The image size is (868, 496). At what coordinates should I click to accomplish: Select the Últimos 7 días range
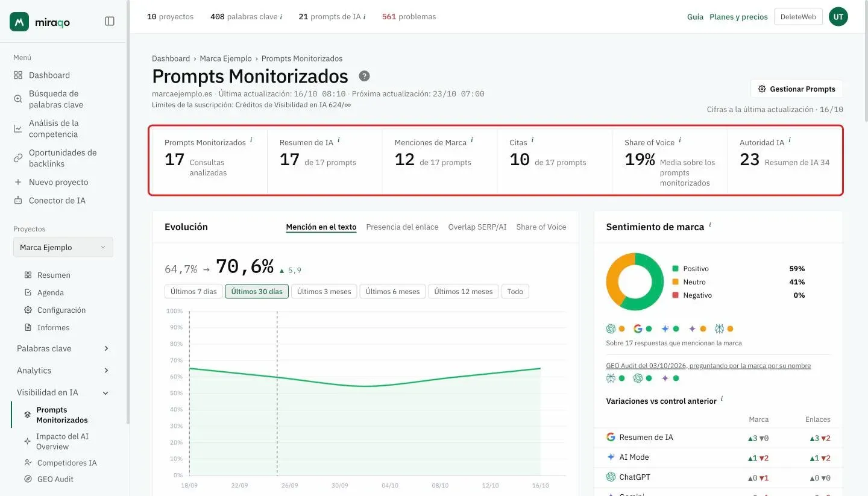193,292
